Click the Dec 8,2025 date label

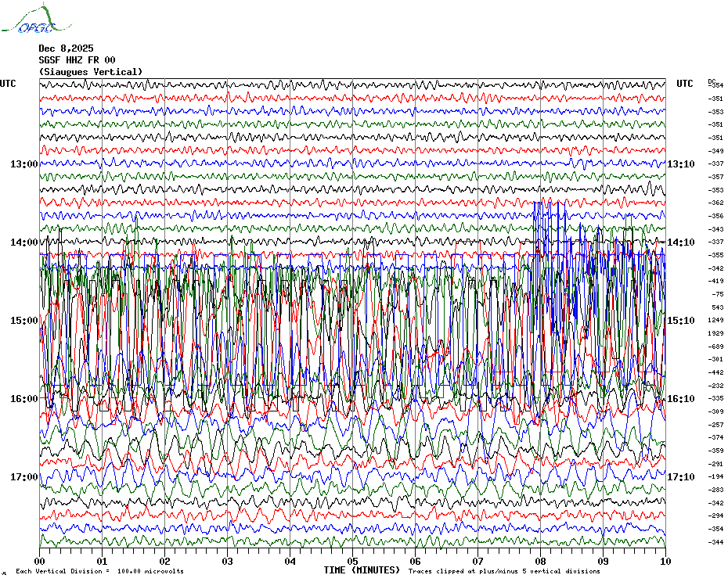(66, 48)
